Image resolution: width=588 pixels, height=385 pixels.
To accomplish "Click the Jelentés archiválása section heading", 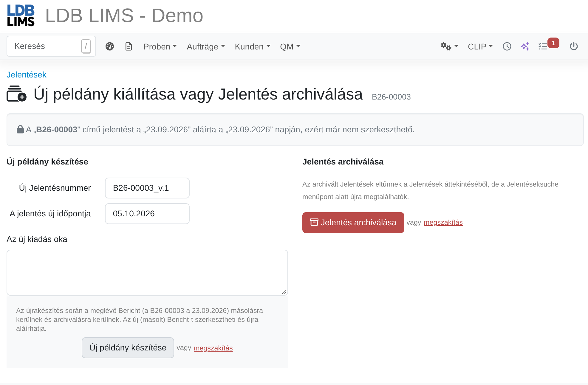I will pos(343,162).
